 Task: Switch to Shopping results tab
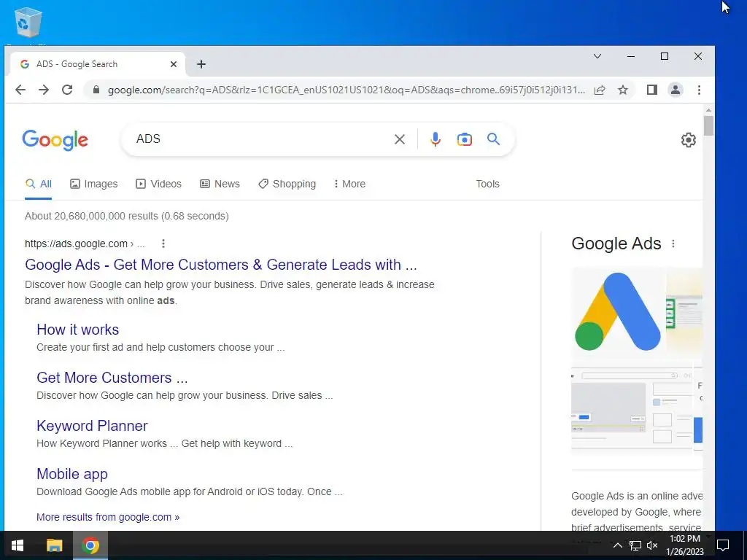coord(287,184)
